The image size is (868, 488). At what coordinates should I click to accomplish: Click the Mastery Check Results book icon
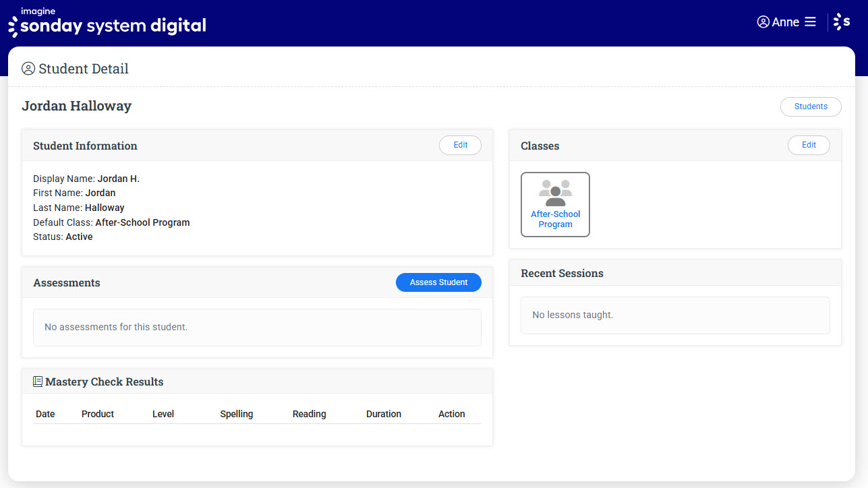38,382
